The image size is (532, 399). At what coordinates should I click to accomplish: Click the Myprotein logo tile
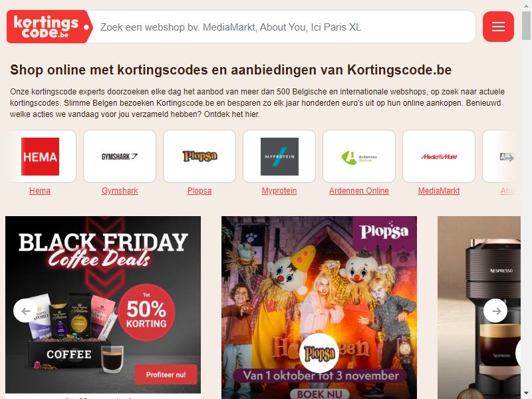(279, 156)
